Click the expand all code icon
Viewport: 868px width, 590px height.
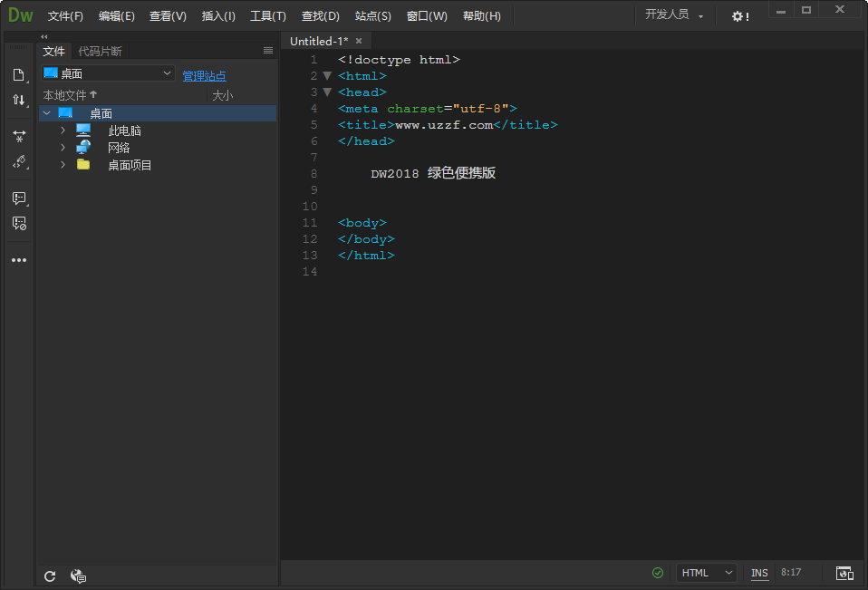pos(19,136)
